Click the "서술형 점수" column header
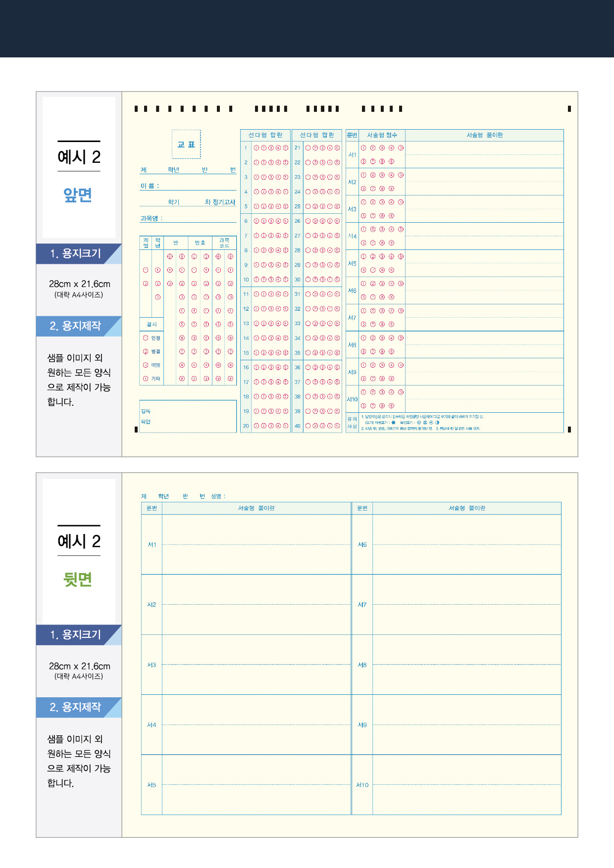Viewport: 614px width, 868px height. (x=382, y=135)
